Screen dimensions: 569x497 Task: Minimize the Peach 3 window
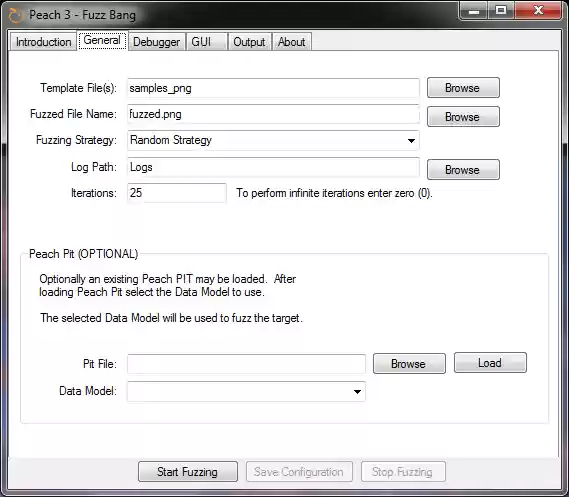[x=474, y=11]
